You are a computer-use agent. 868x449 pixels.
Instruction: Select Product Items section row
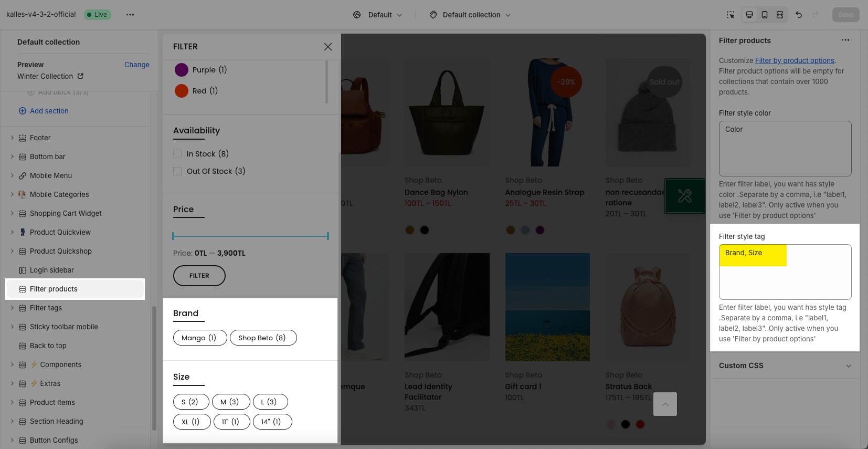point(75,402)
